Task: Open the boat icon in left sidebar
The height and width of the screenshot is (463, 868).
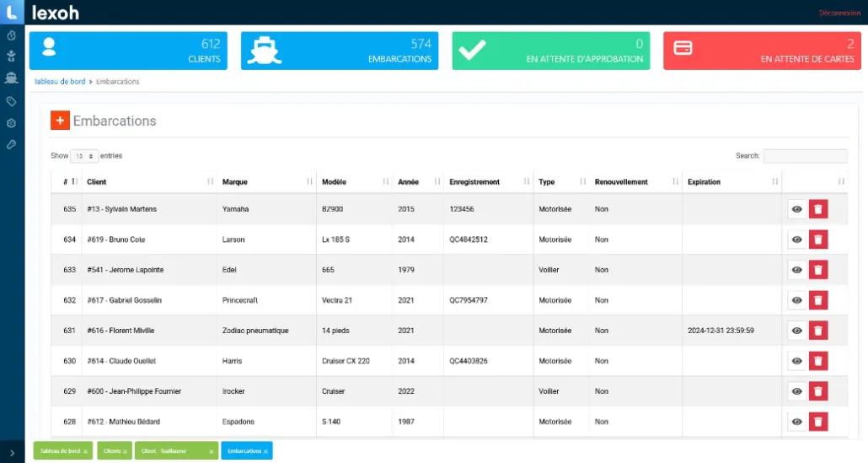Action: coord(11,78)
